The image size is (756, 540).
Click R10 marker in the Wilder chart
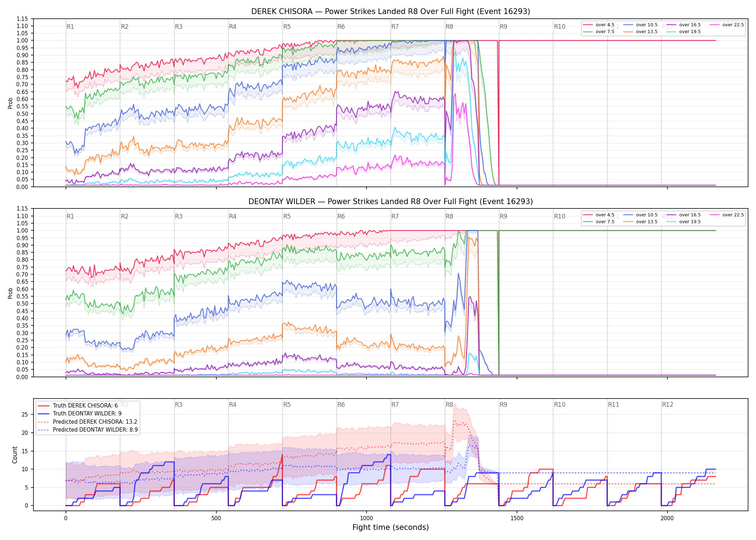pos(560,216)
